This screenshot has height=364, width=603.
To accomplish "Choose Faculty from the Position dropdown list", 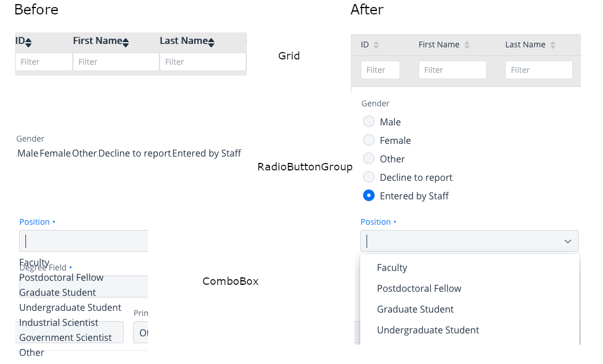I will click(x=392, y=268).
